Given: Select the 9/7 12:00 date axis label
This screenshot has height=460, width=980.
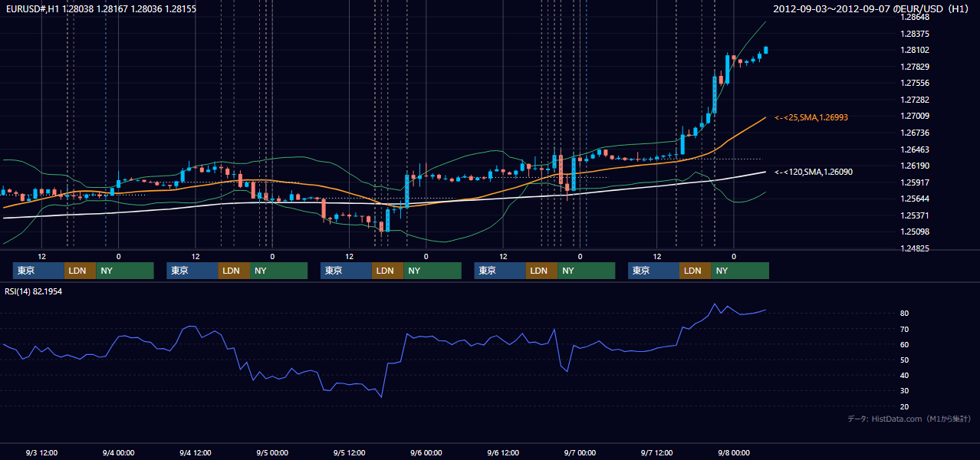Looking at the screenshot, I should tap(656, 452).
